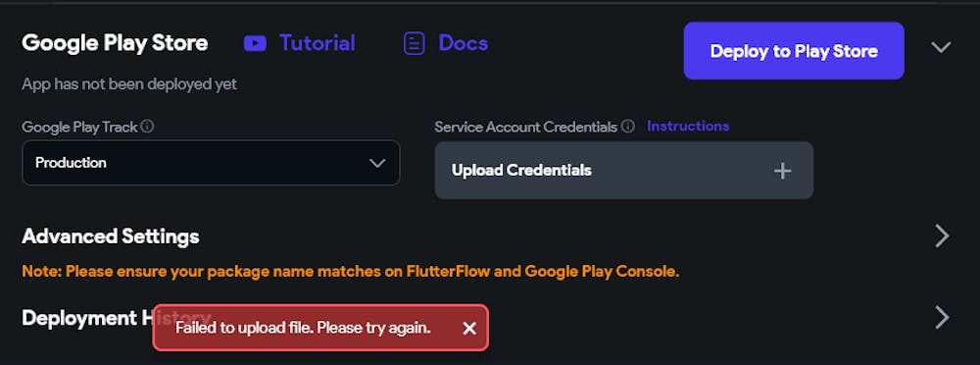Open the Production track dropdown
The height and width of the screenshot is (365, 980).
211,163
